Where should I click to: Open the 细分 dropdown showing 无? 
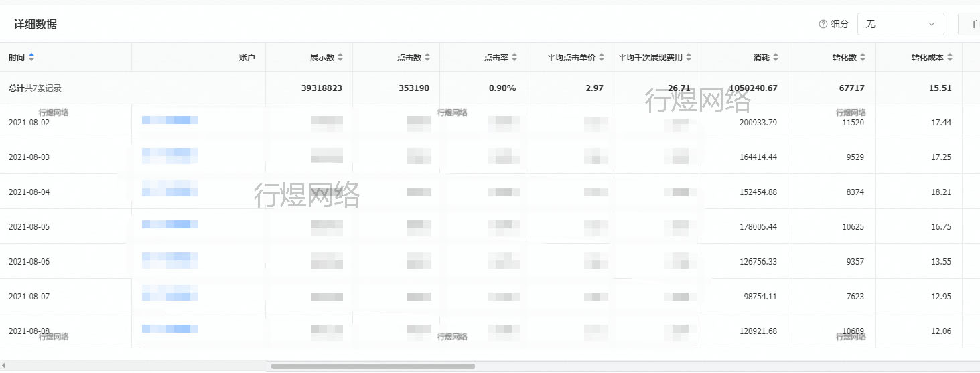pos(900,24)
